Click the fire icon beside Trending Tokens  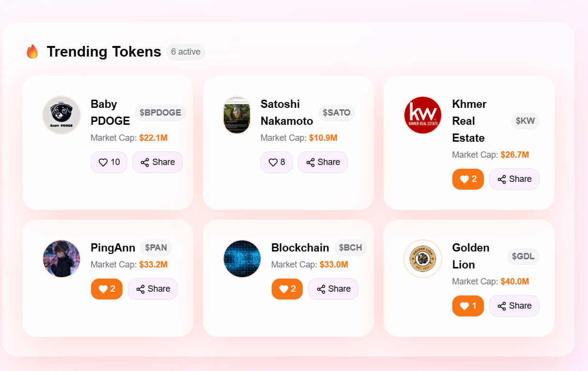32,52
